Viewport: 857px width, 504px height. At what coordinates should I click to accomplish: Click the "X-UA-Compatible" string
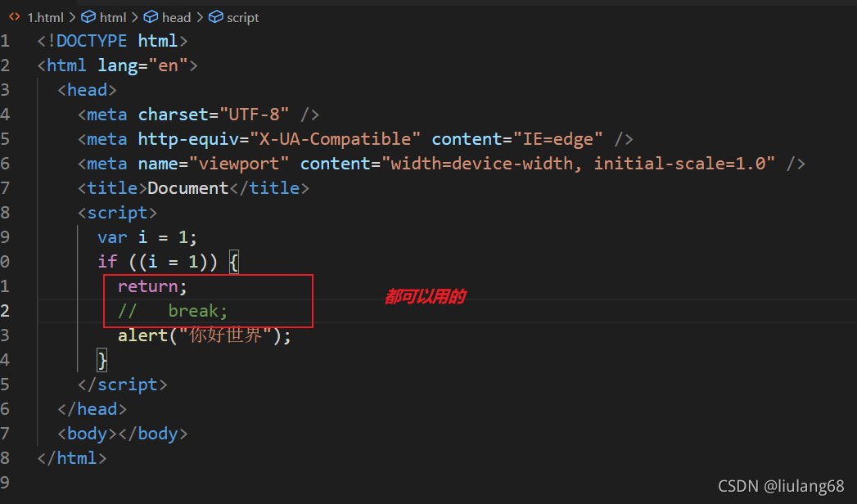pos(335,139)
